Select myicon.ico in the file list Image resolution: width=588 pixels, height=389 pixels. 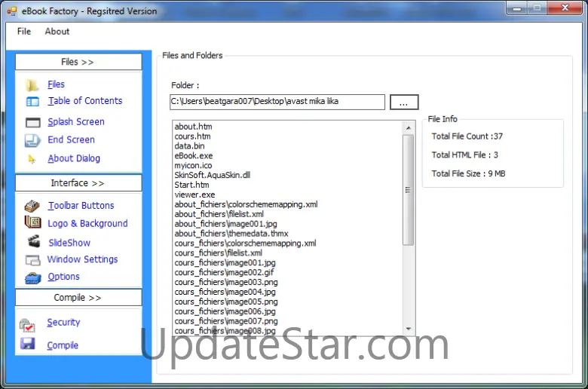pos(193,166)
